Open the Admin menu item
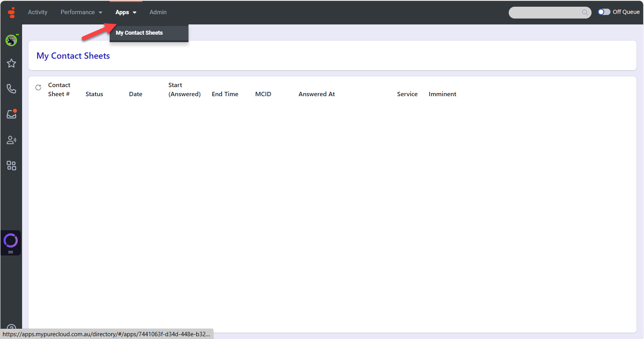Image resolution: width=644 pixels, height=339 pixels. coord(158,12)
